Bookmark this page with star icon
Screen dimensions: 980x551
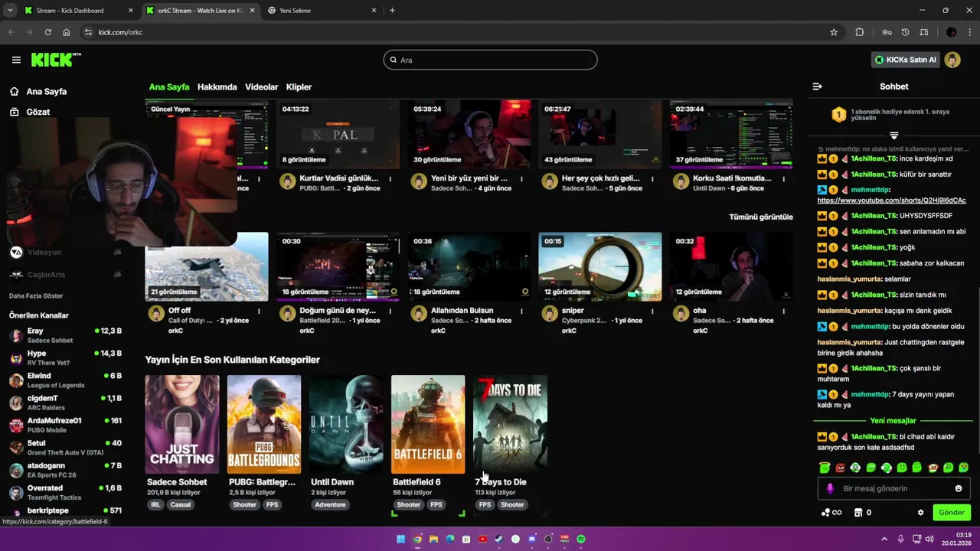click(x=834, y=32)
